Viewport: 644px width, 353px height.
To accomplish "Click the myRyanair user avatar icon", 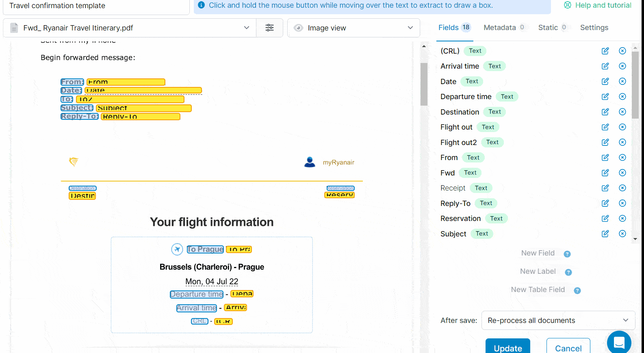I will coord(310,162).
